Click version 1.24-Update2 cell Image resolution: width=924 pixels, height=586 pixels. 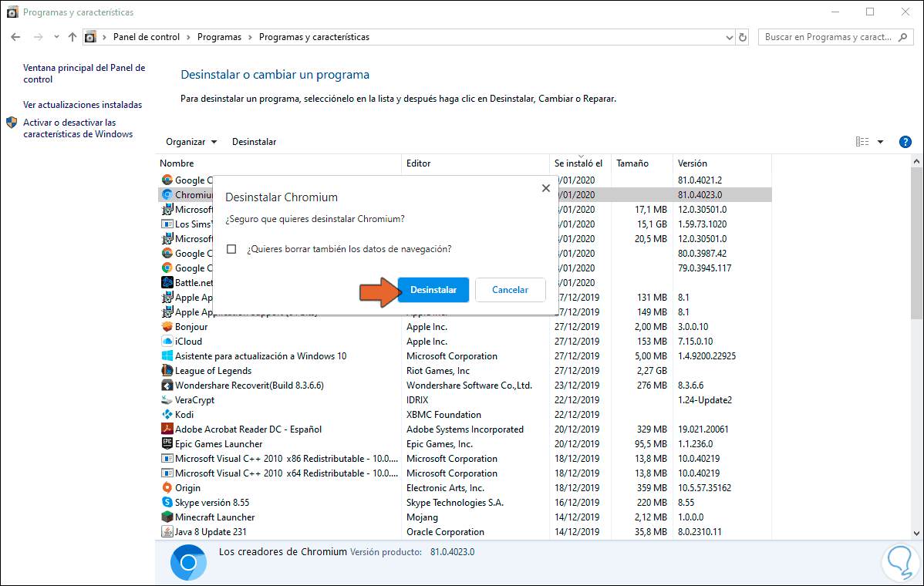[x=705, y=400]
